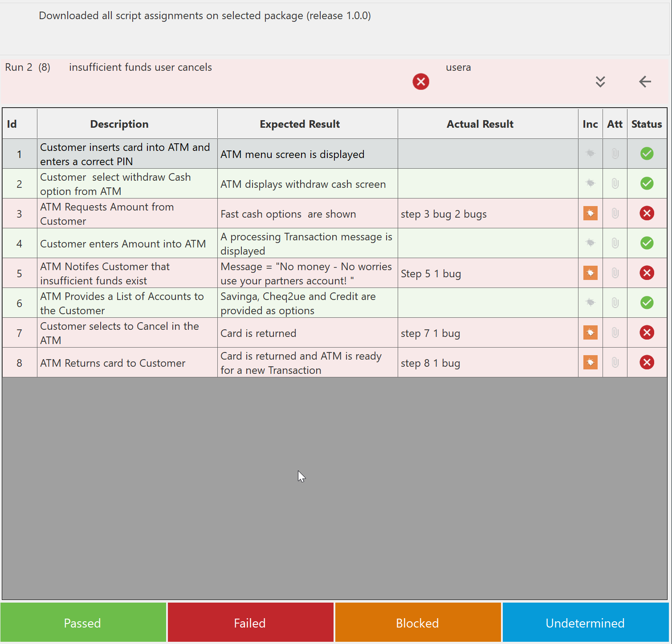Click the orange incident bug icon on step 3
Viewport: 672px width, 644px height.
590,214
